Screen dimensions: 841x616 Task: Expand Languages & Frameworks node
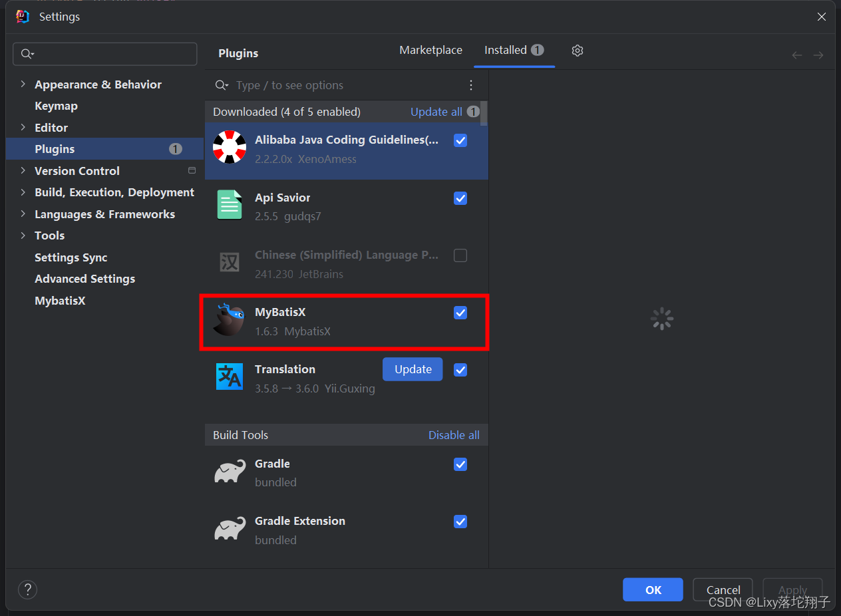tap(23, 214)
